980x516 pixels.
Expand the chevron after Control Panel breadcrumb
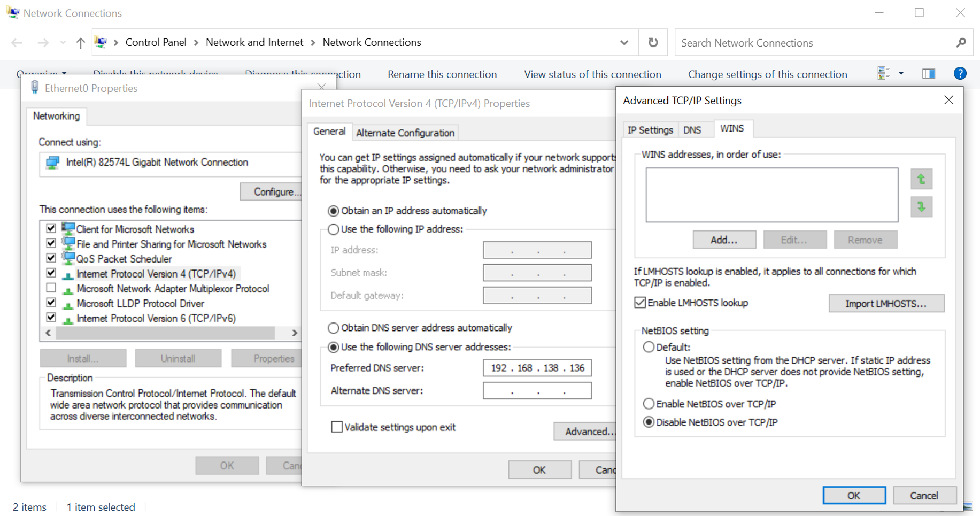tap(196, 43)
